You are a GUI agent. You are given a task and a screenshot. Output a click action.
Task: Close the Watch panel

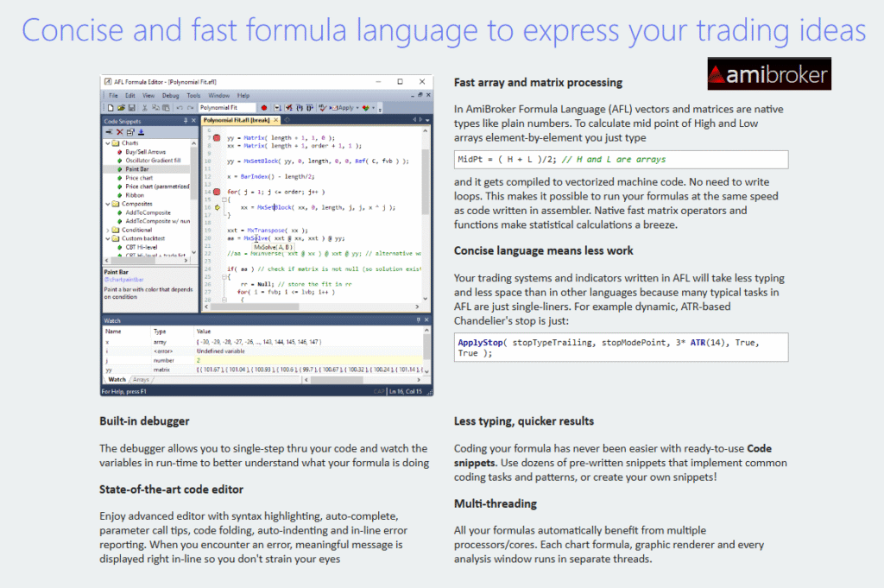(426, 320)
